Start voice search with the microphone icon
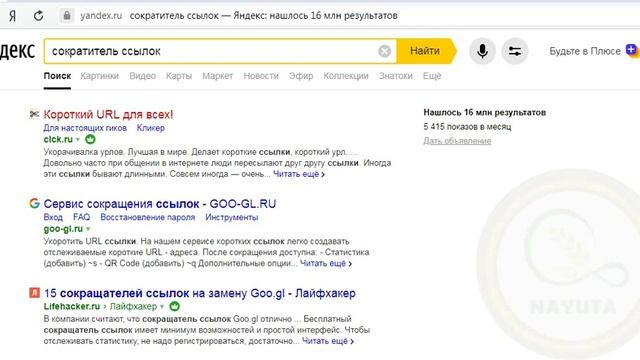 pos(482,51)
